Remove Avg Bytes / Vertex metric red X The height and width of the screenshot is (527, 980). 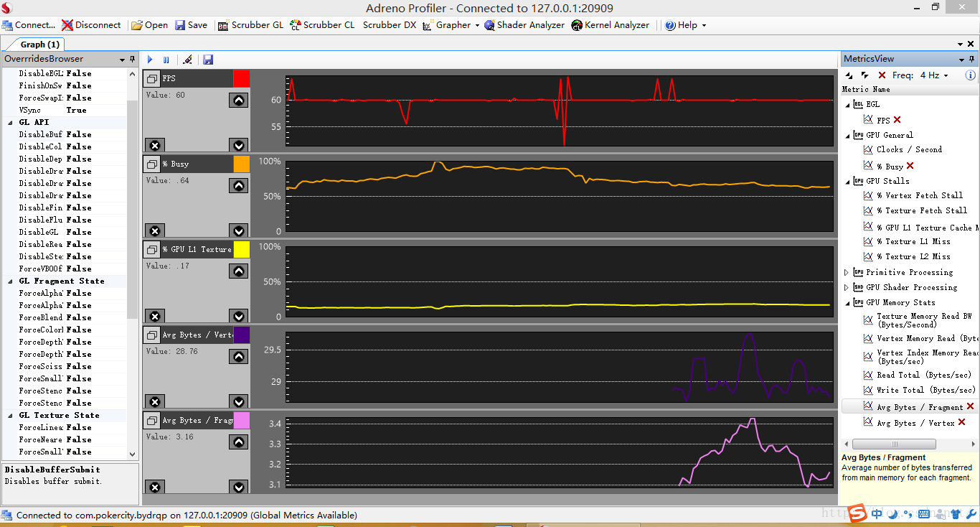pyautogui.click(x=961, y=422)
